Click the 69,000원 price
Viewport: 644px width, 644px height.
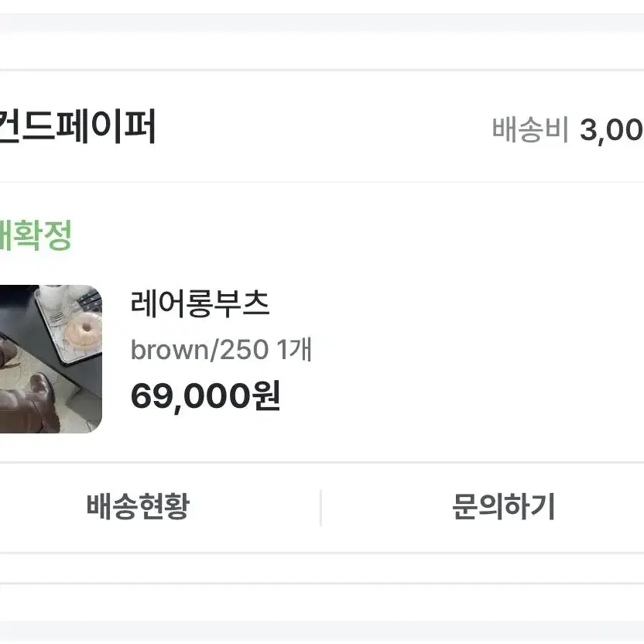click(x=205, y=396)
